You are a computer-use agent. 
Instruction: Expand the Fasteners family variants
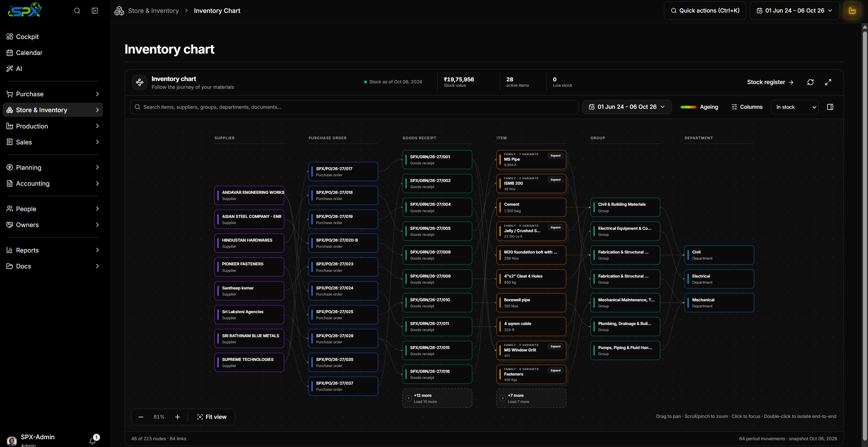(x=555, y=371)
